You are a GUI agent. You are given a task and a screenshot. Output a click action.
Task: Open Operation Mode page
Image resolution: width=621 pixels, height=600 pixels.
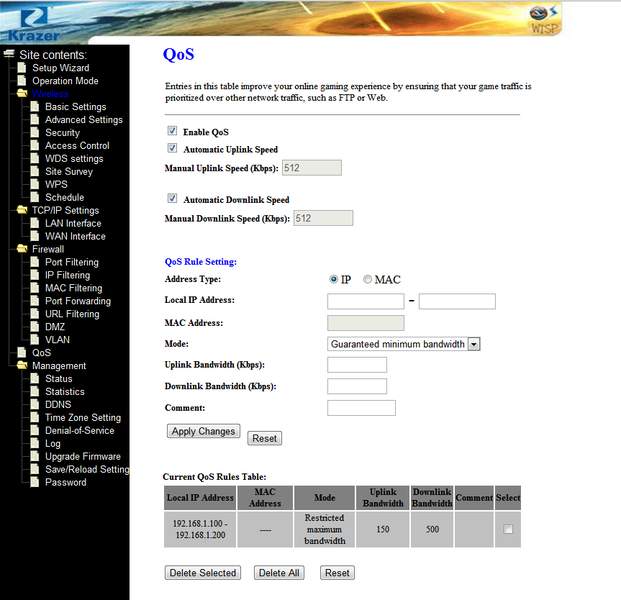65,81
